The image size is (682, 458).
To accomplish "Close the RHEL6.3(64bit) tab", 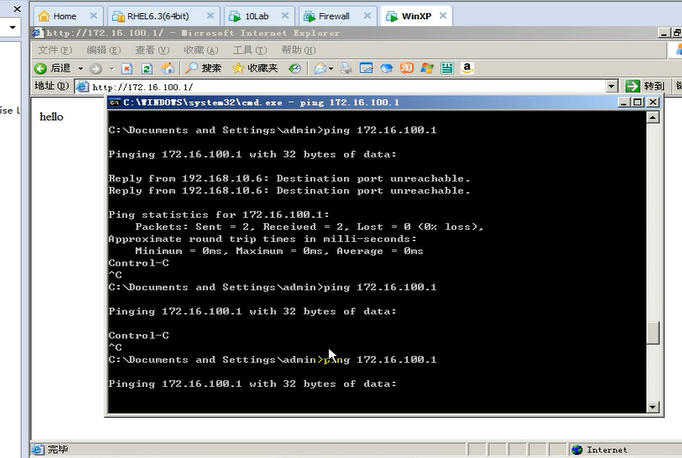I will click(x=210, y=16).
